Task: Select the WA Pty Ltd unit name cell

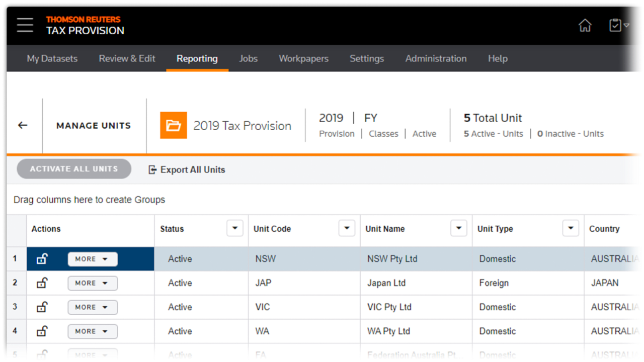Action: click(x=388, y=331)
